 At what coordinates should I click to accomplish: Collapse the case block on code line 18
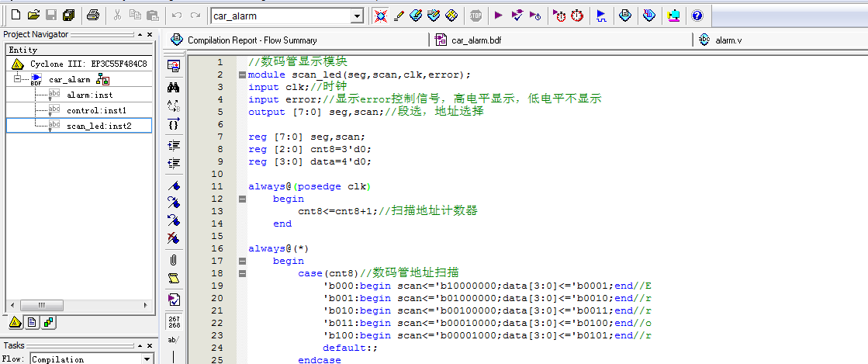[242, 273]
